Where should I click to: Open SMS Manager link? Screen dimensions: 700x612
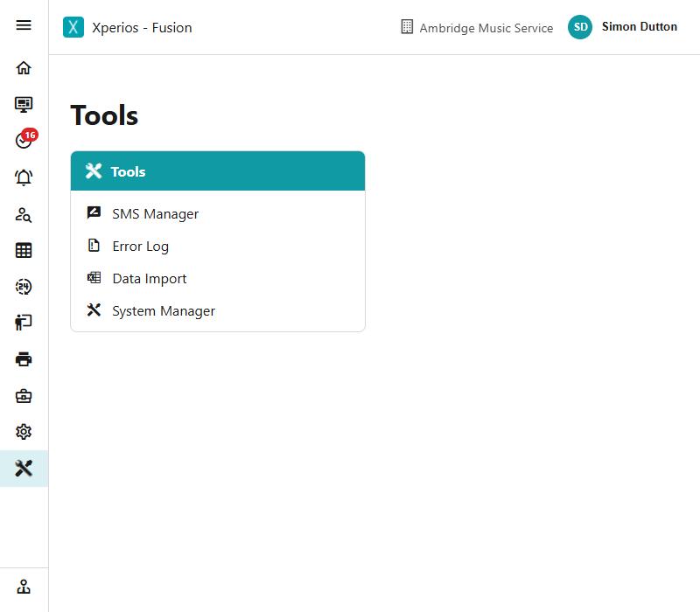coord(156,214)
